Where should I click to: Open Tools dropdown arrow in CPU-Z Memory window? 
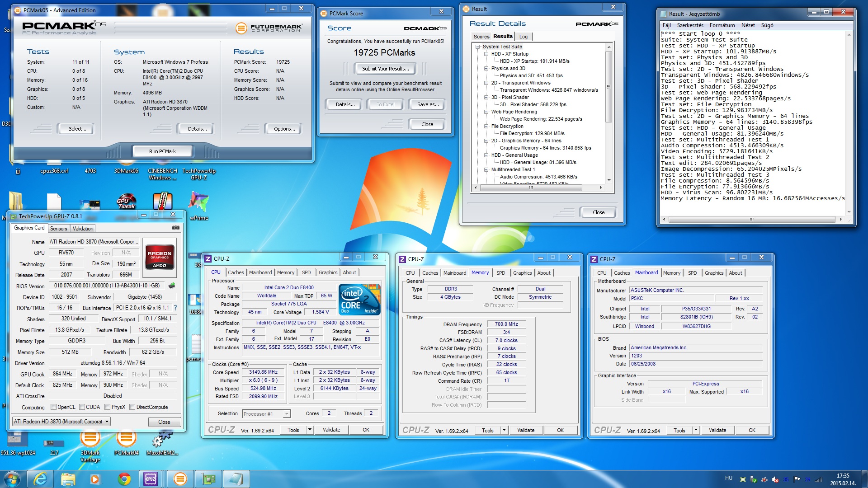tap(504, 430)
